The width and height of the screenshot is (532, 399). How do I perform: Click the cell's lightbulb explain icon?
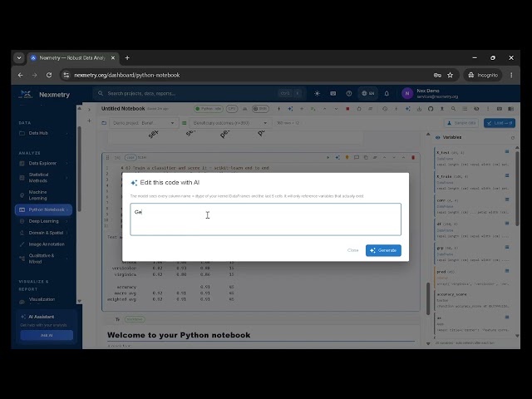pos(347,157)
